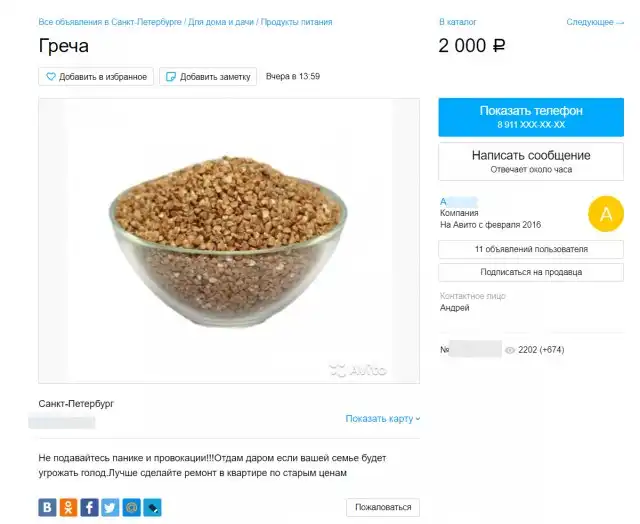Click the seller's yellow avatar circle
The width and height of the screenshot is (640, 524).
pos(606,213)
